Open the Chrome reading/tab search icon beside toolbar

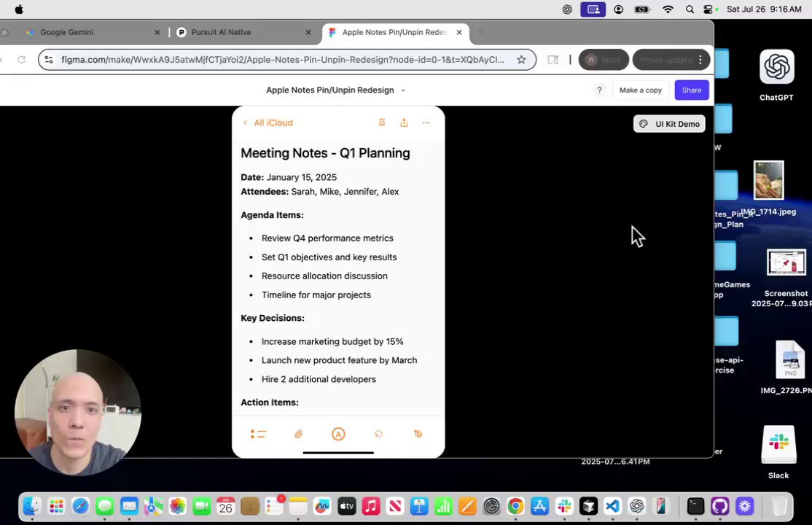553,60
